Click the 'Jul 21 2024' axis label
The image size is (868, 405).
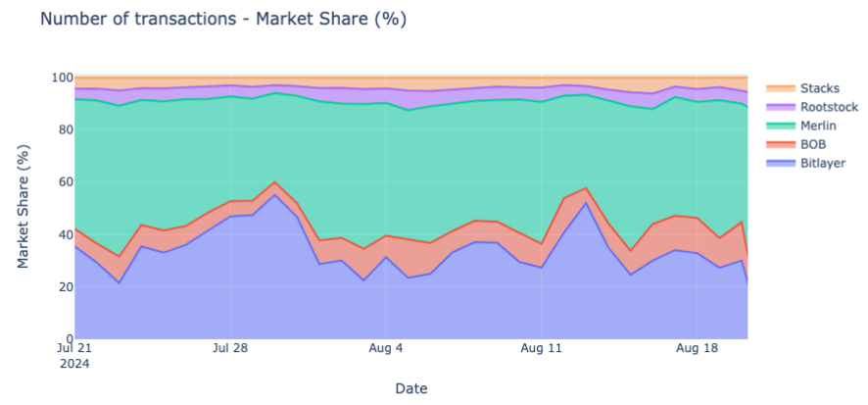(74, 355)
